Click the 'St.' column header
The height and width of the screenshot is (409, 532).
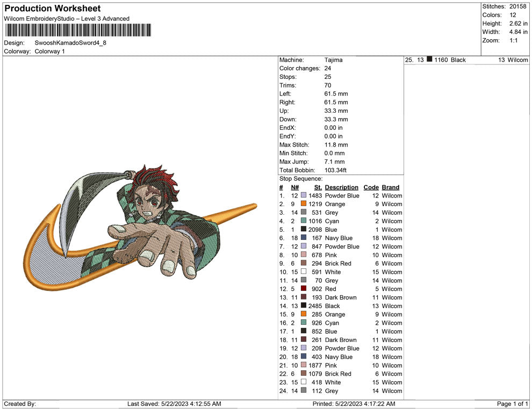[x=318, y=187]
